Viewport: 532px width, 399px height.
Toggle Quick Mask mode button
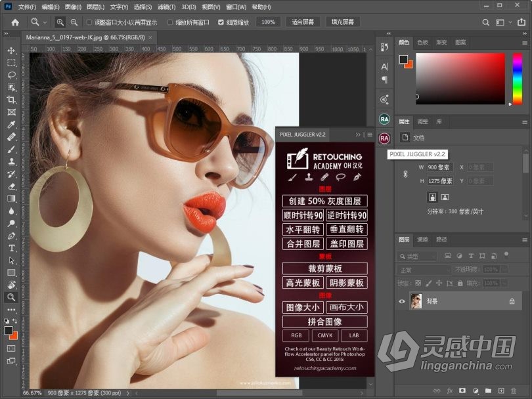click(x=11, y=348)
